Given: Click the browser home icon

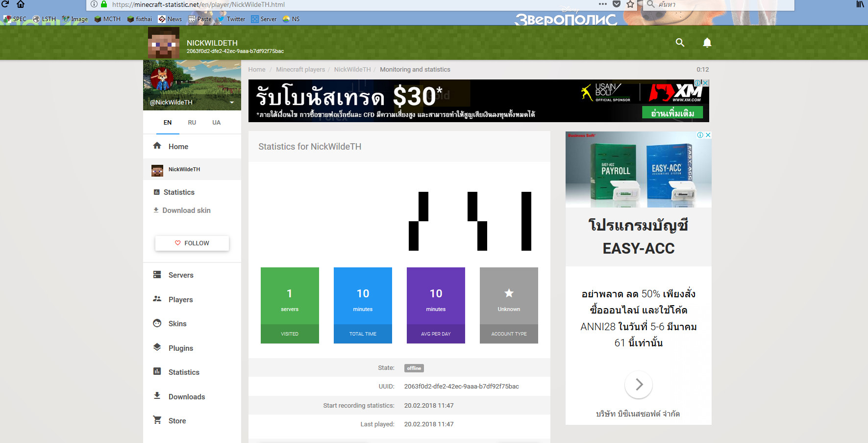Looking at the screenshot, I should pos(21,4).
